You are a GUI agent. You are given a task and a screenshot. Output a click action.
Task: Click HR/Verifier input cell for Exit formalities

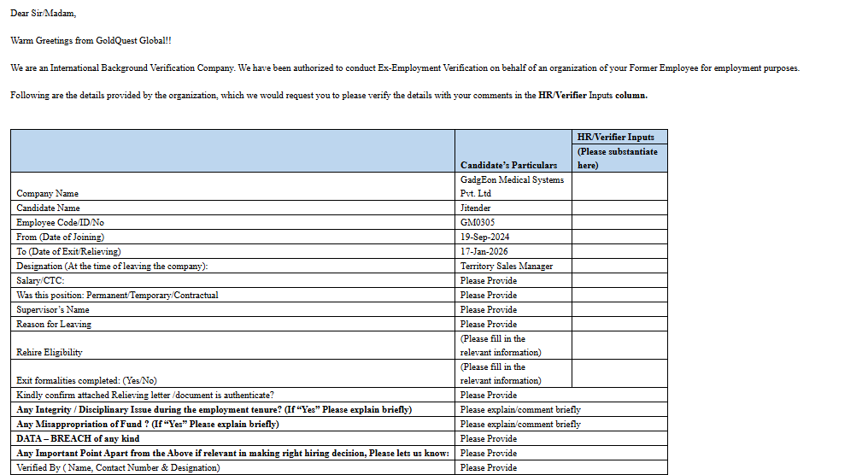pyautogui.click(x=619, y=373)
